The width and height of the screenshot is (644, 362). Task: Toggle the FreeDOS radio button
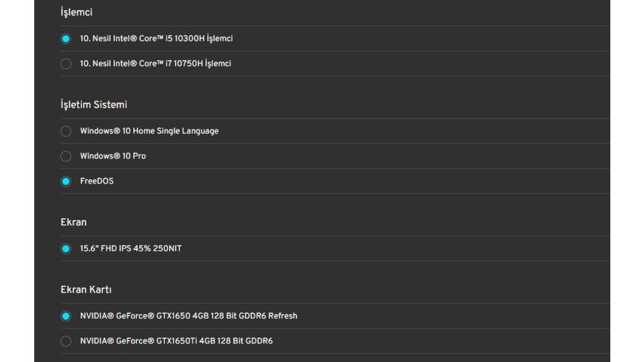coord(65,181)
